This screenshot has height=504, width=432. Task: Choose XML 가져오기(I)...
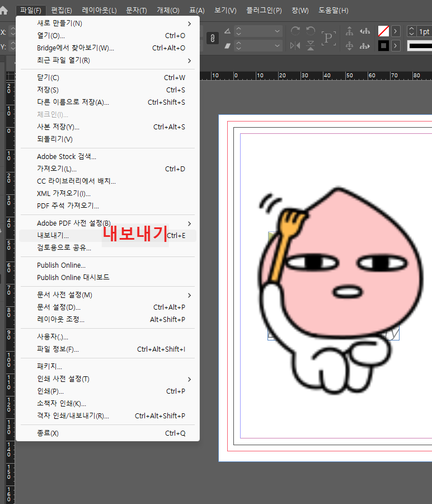107,194
